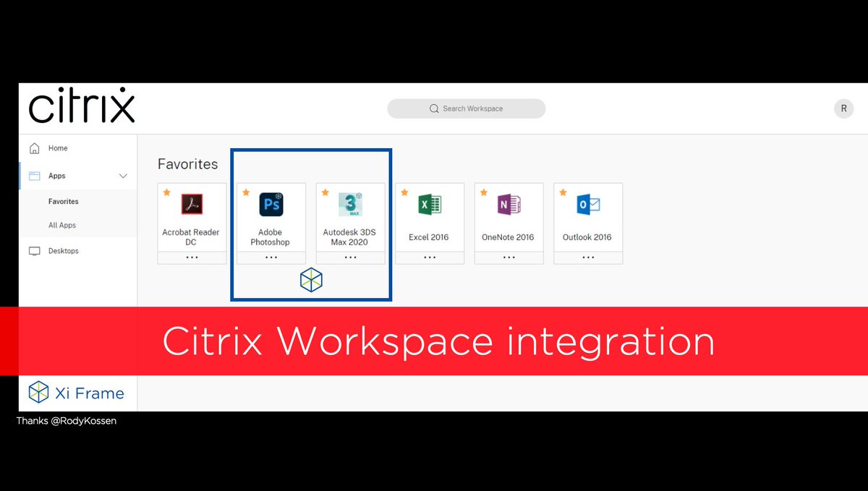Click the Home house icon in sidebar

pos(34,148)
